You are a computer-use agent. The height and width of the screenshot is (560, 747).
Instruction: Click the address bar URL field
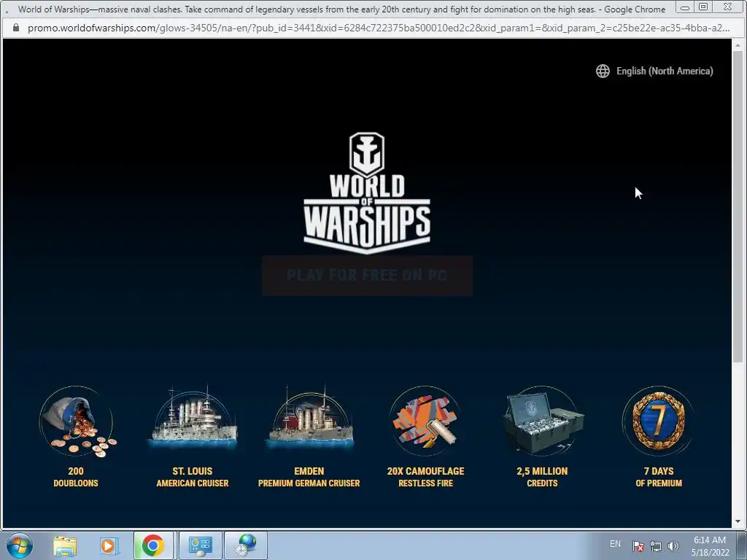379,28
